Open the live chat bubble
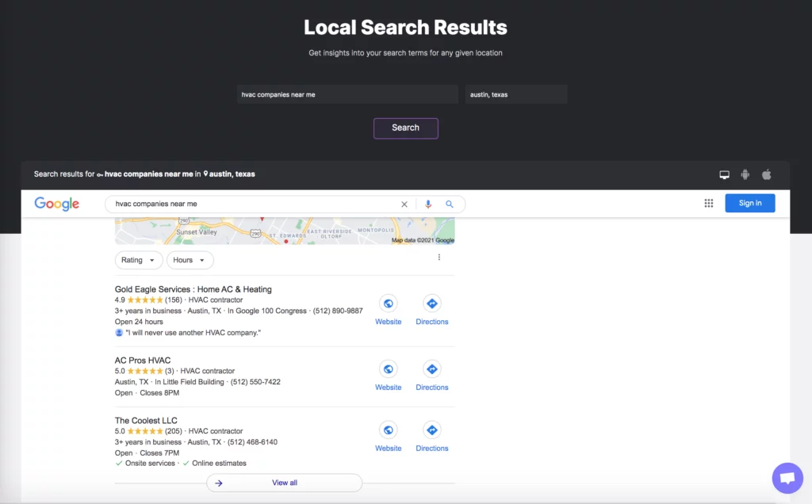812x504 pixels. point(787,478)
